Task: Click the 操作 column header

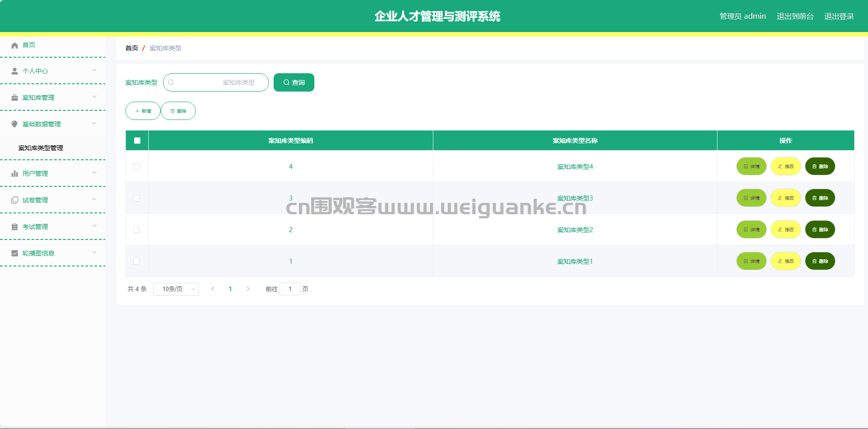Action: [x=786, y=141]
